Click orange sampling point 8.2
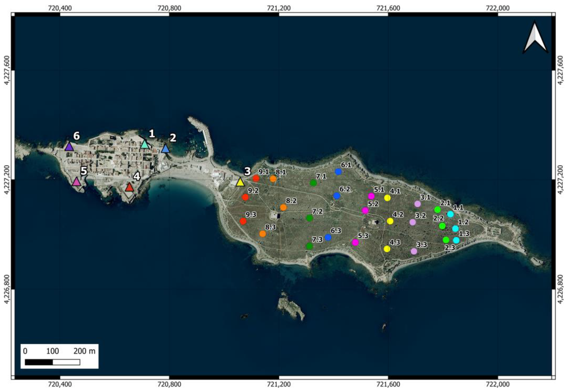 [x=283, y=208]
